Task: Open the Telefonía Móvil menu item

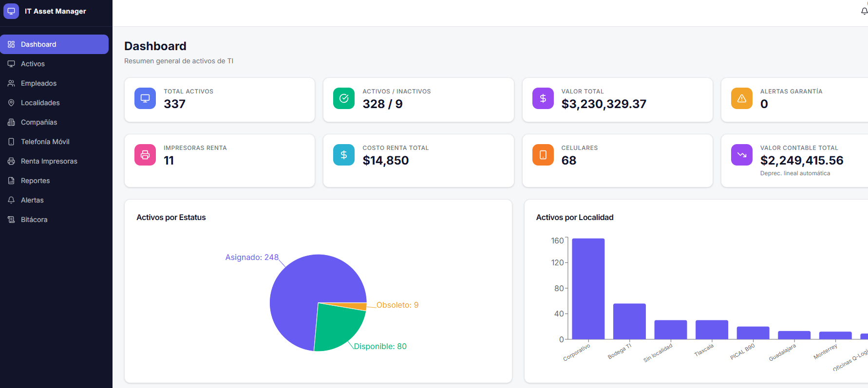Action: (54, 142)
